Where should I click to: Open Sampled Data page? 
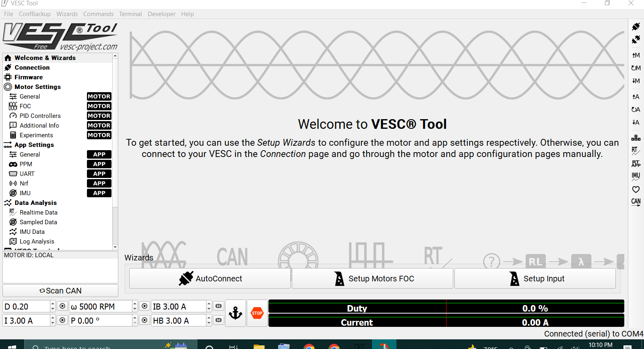coord(58,222)
